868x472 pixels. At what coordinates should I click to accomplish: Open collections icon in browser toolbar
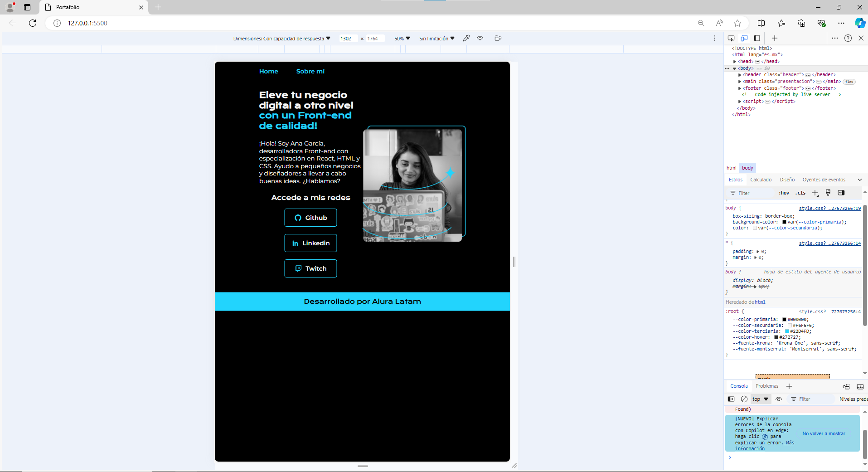click(801, 23)
